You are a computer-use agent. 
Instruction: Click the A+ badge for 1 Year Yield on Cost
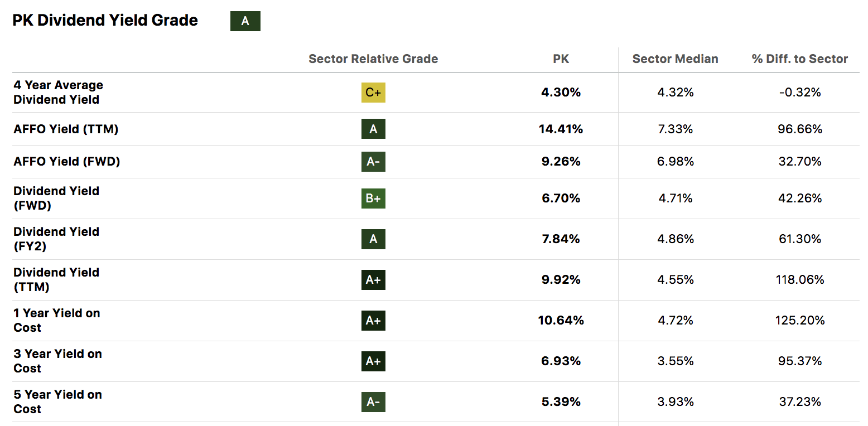(373, 321)
